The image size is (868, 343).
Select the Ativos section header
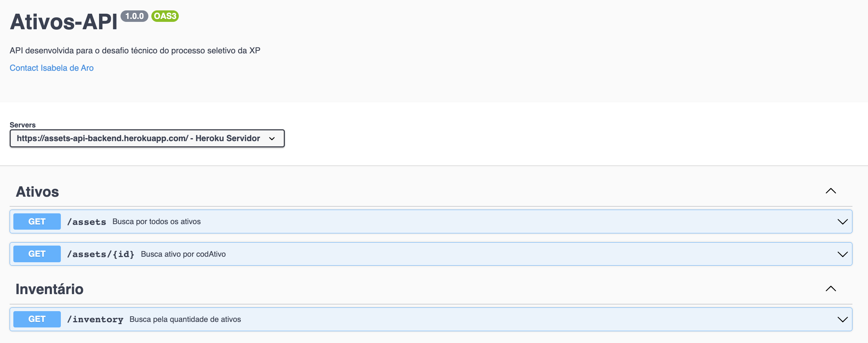pos(37,191)
